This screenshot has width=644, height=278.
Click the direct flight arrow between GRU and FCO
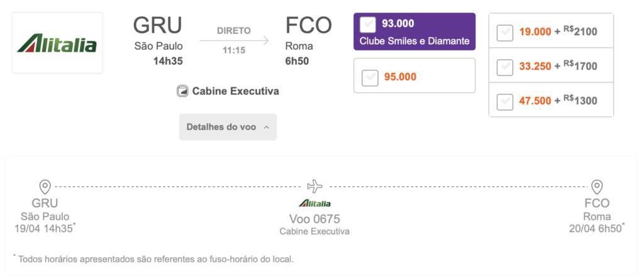(234, 41)
